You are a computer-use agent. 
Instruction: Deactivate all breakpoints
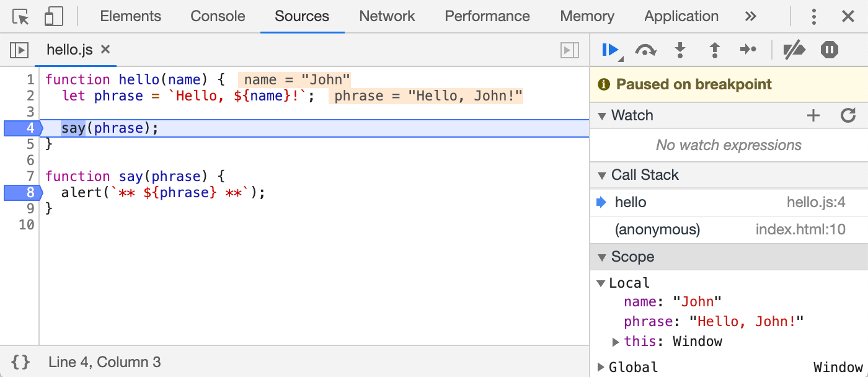[x=794, y=50]
